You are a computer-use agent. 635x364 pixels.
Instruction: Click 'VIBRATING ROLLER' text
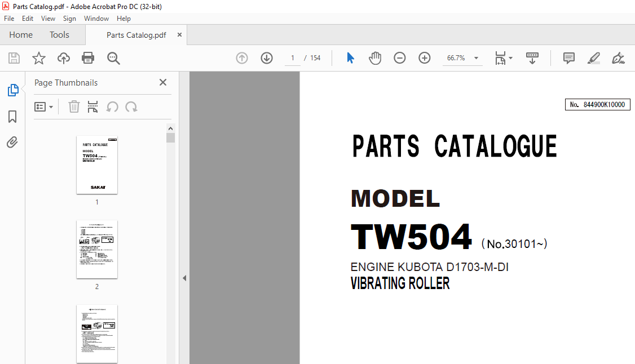400,283
